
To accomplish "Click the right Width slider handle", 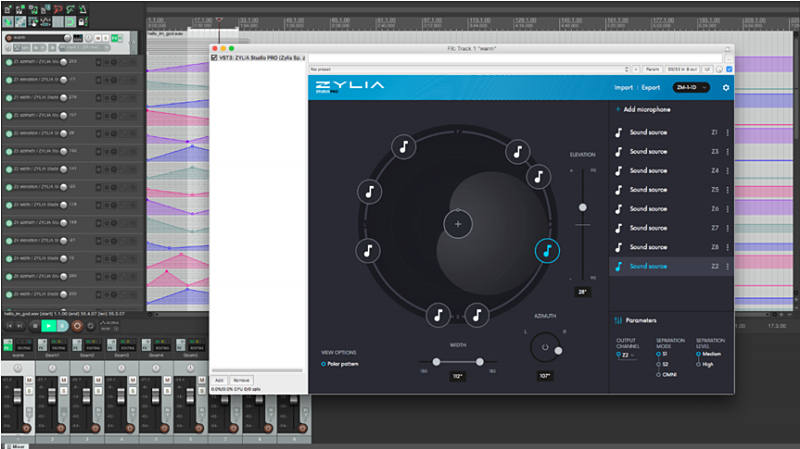I will coord(480,362).
